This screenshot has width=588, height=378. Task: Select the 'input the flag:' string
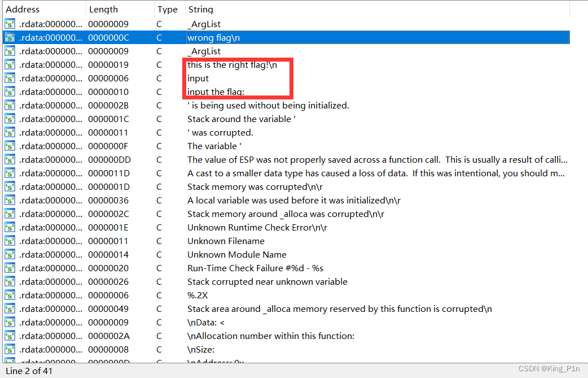coord(216,92)
